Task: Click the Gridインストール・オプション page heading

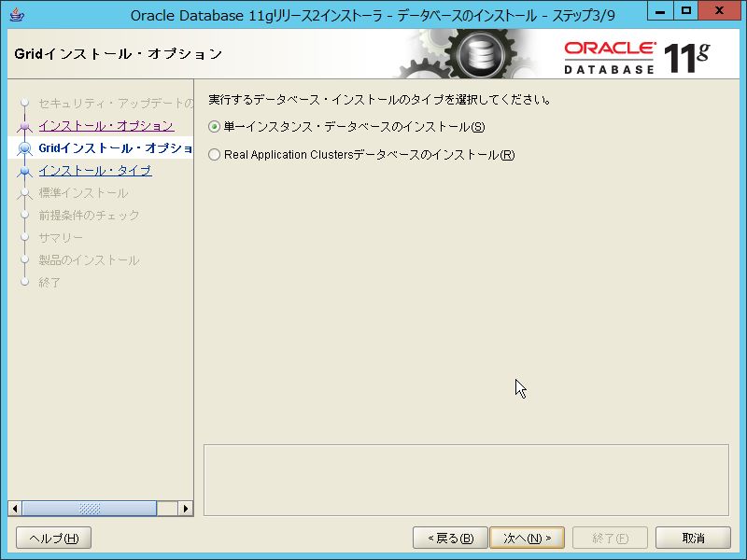Action: (119, 54)
